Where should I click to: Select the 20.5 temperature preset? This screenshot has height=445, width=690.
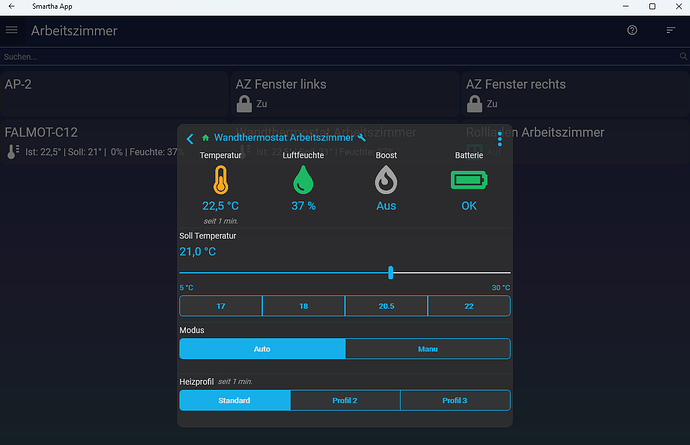click(386, 306)
